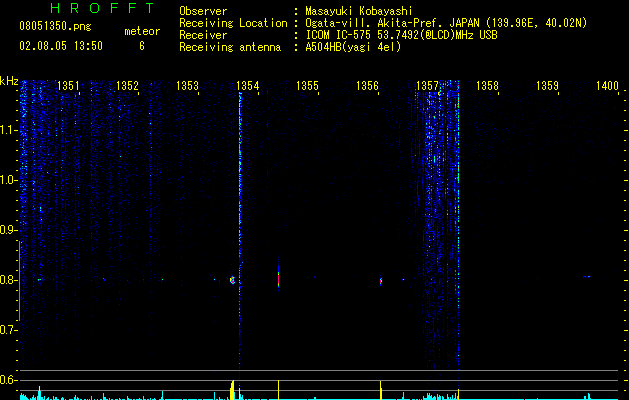
Task: Click the 'Observer' field label
Action: click(203, 11)
